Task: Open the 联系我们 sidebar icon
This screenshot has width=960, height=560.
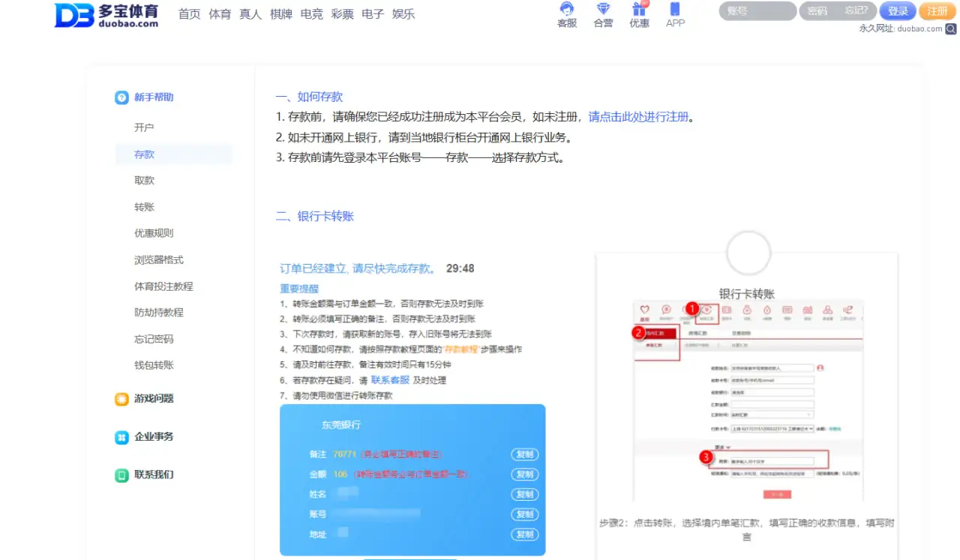Action: tap(121, 474)
